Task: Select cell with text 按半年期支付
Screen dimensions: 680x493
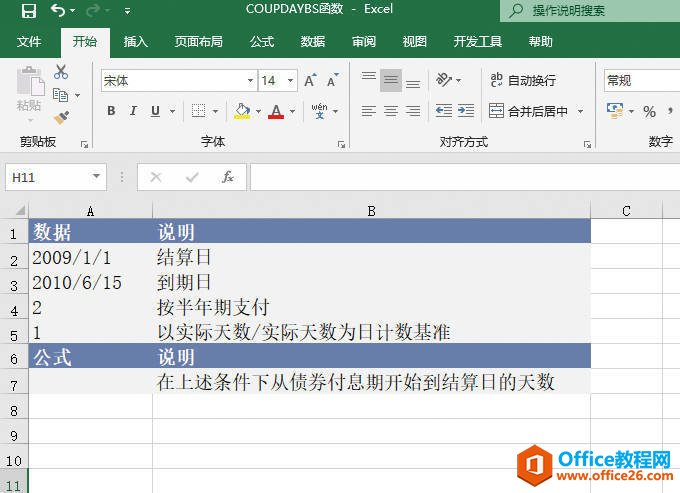Action: (372, 307)
